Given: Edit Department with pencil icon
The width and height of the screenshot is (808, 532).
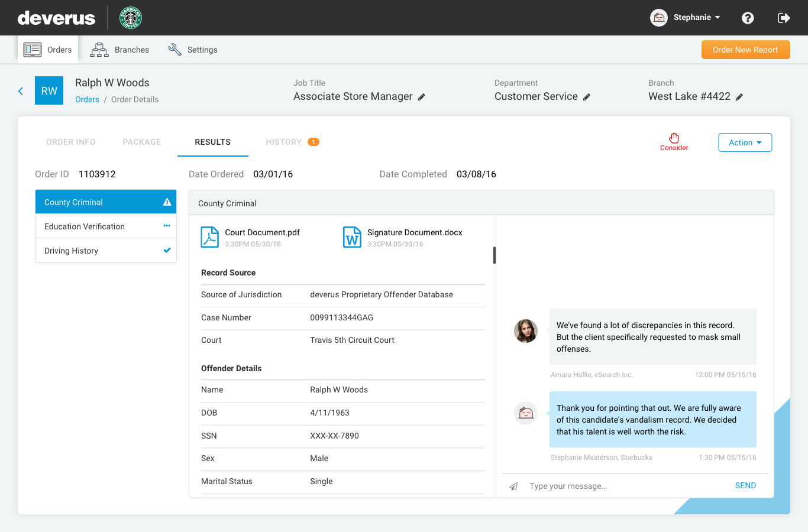Looking at the screenshot, I should 587,97.
